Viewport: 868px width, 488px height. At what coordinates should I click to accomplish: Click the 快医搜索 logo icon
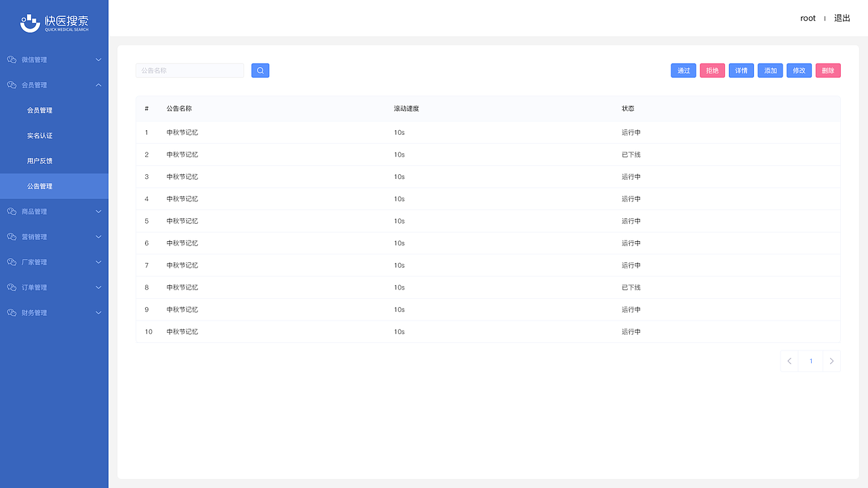click(30, 24)
